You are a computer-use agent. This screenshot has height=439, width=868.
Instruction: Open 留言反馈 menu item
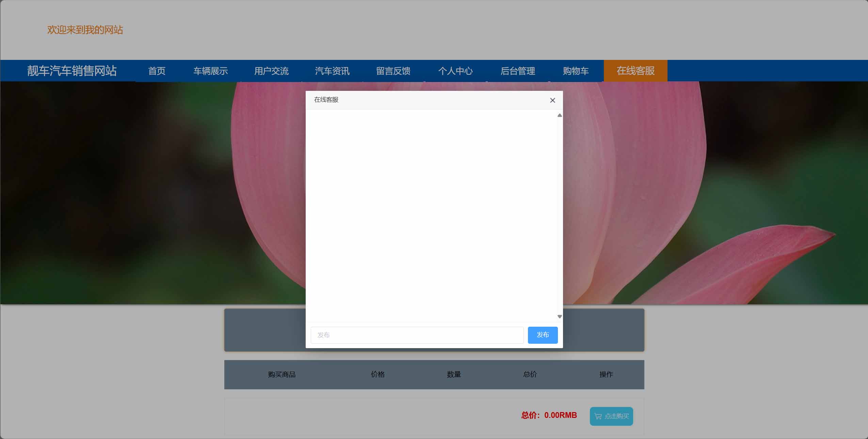coord(393,71)
